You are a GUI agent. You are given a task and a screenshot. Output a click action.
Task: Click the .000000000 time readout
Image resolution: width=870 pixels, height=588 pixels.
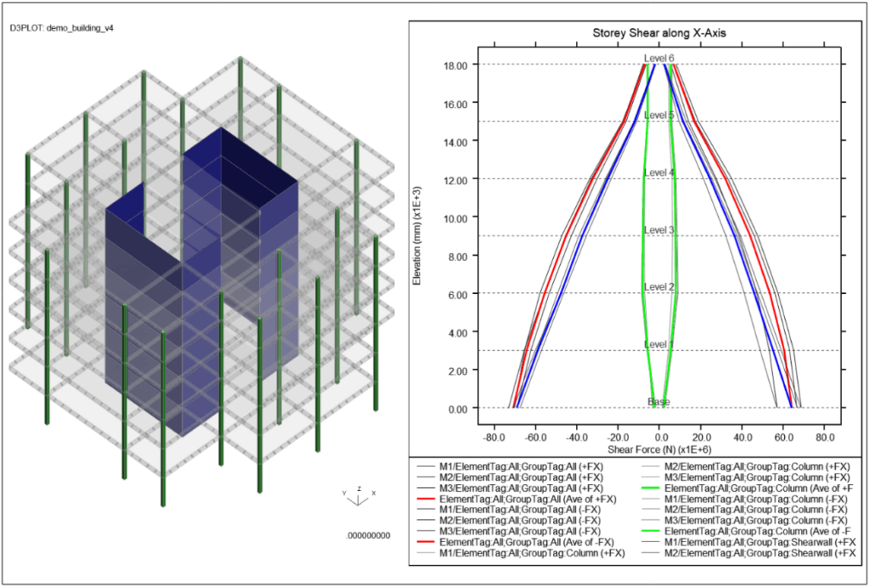click(x=369, y=536)
